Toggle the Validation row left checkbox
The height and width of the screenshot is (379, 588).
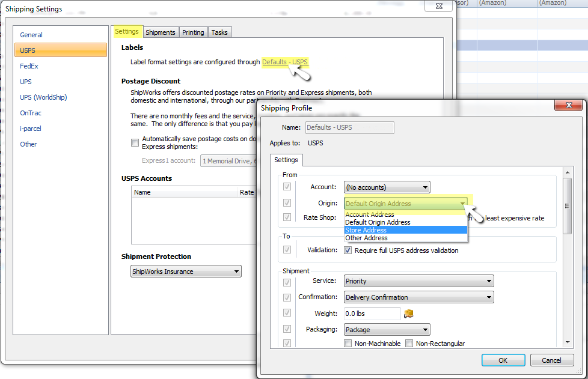coord(287,249)
